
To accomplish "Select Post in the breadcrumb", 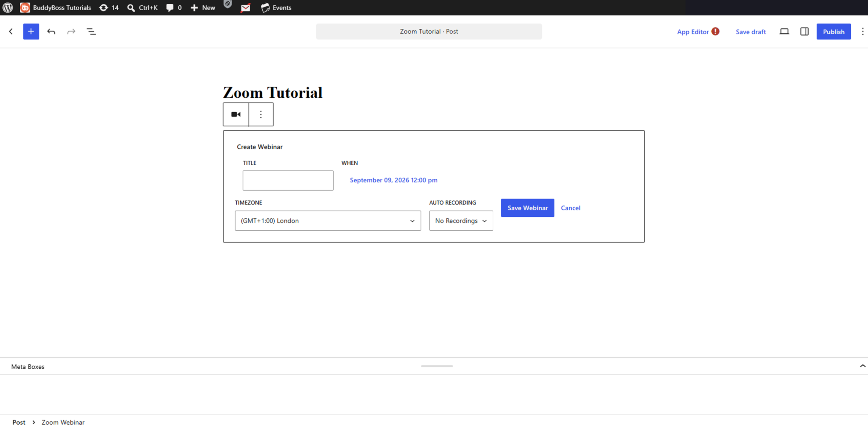I will pos(19,422).
